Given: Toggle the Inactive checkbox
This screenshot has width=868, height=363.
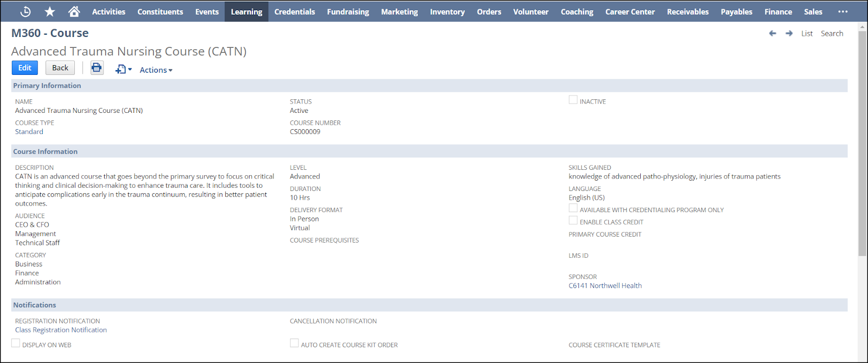Looking at the screenshot, I should pyautogui.click(x=573, y=100).
